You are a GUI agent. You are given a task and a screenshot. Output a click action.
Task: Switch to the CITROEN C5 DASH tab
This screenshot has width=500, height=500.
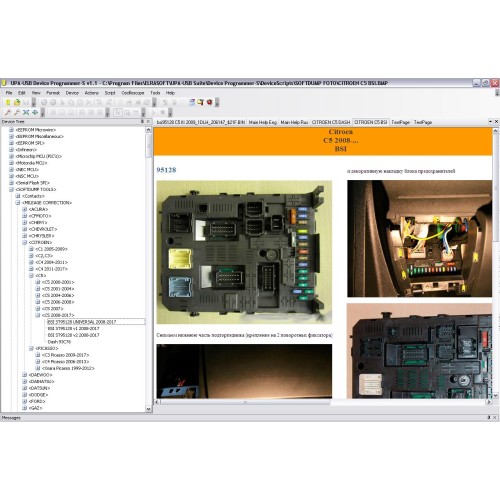[331, 122]
